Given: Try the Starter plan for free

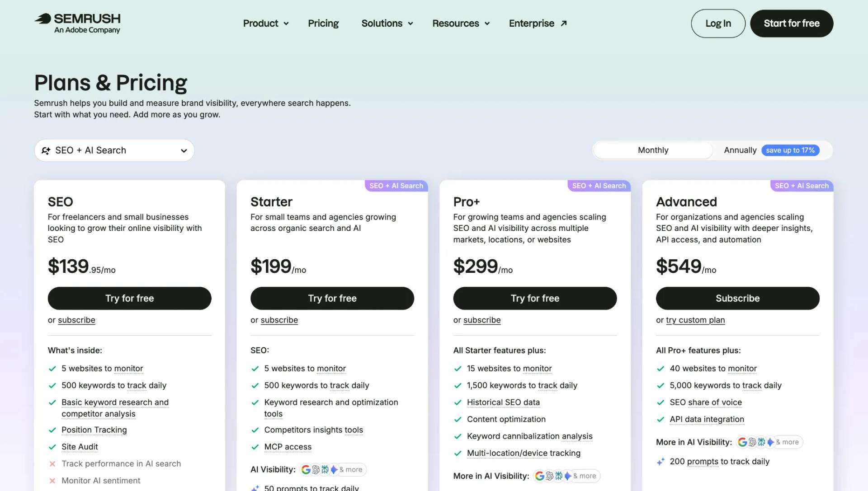Looking at the screenshot, I should (332, 298).
